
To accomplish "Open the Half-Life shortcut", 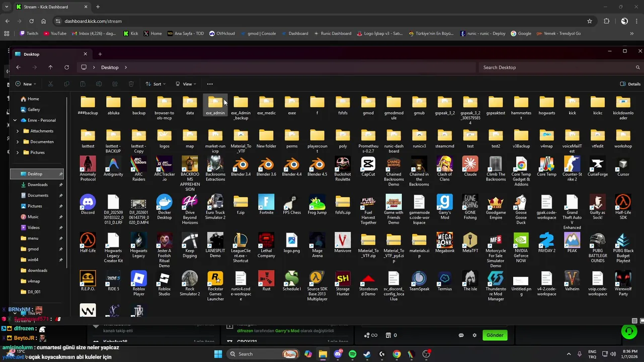I will (88, 243).
